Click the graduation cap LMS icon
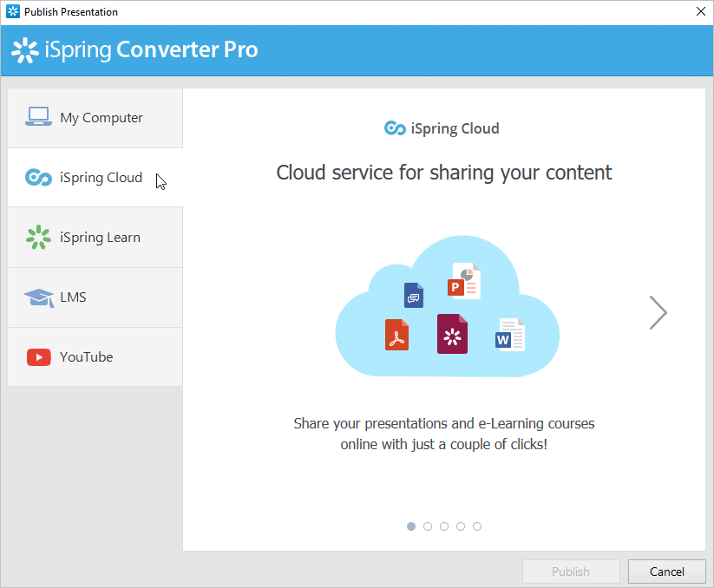The image size is (714, 588). 39,297
